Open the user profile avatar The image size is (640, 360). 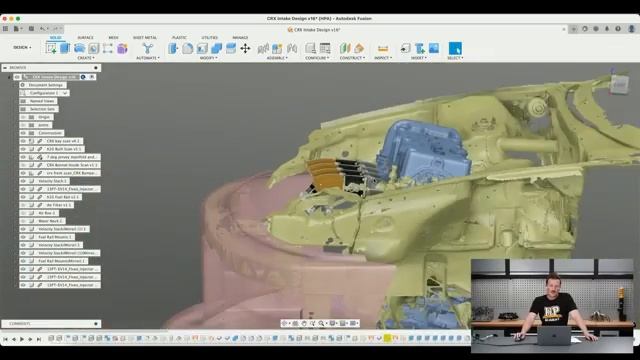631,29
